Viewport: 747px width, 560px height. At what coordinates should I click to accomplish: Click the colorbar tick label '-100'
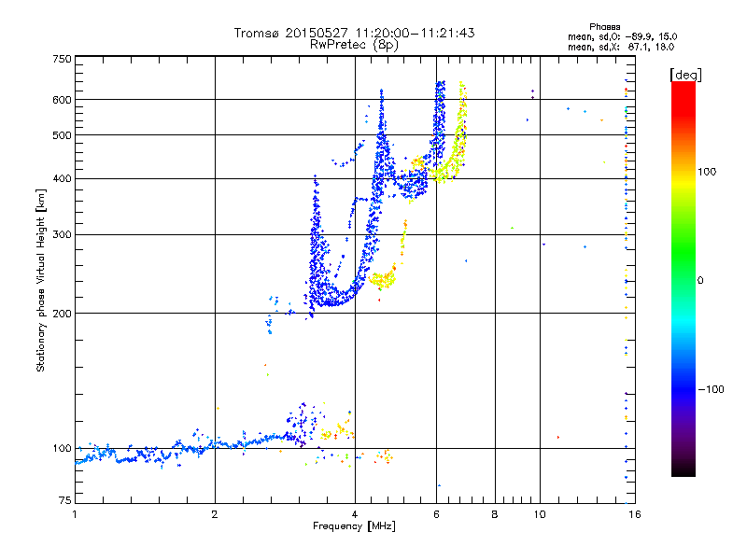(x=711, y=389)
